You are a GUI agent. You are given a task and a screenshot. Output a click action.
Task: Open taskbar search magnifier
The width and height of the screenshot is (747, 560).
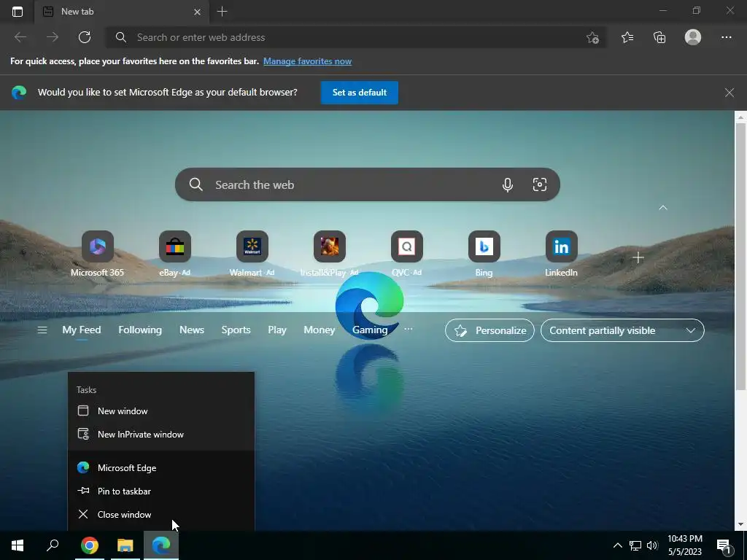pos(53,545)
